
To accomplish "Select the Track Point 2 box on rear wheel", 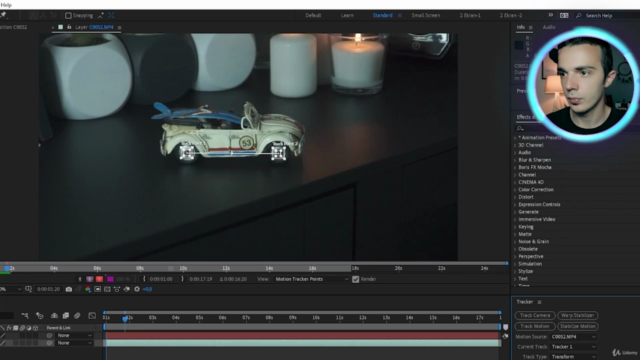I will [278, 153].
